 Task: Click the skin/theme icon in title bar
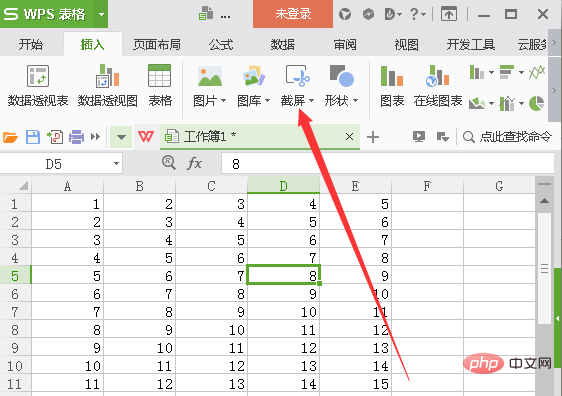pyautogui.click(x=345, y=14)
